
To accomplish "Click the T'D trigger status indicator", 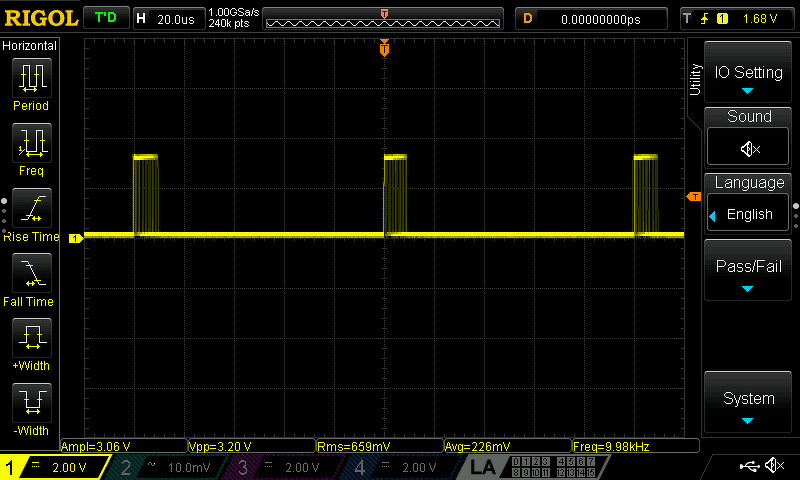I will point(106,18).
